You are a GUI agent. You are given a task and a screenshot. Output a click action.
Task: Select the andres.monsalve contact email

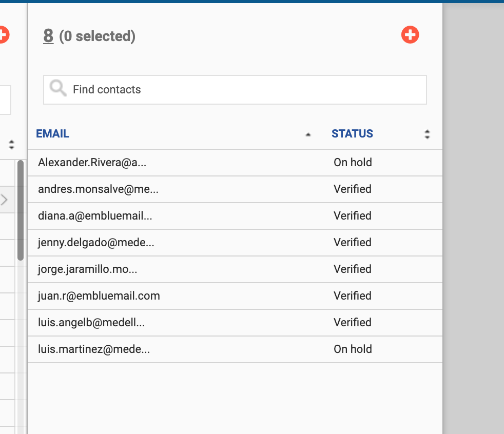[x=98, y=189]
